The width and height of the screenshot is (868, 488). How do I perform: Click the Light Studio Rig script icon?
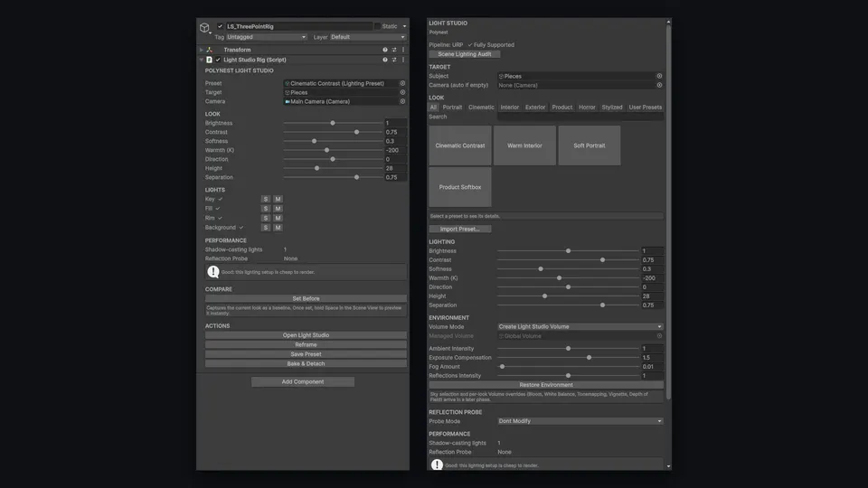pos(209,60)
